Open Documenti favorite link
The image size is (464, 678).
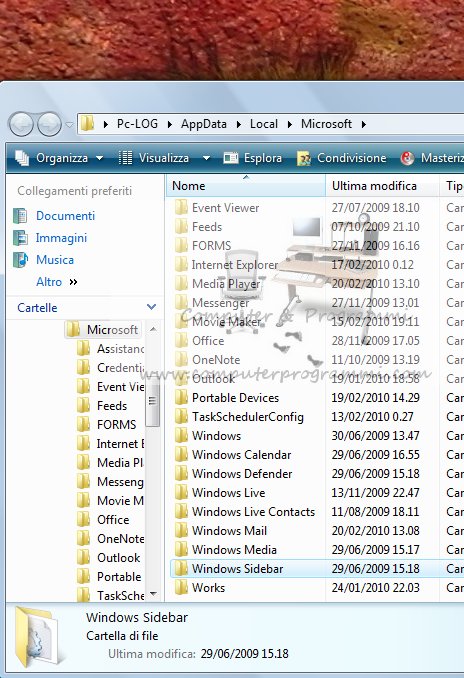point(65,216)
